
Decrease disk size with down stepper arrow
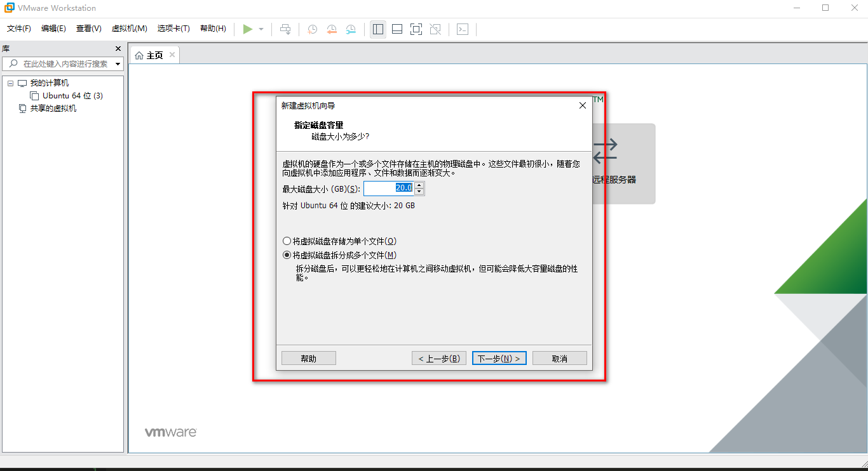pos(419,192)
